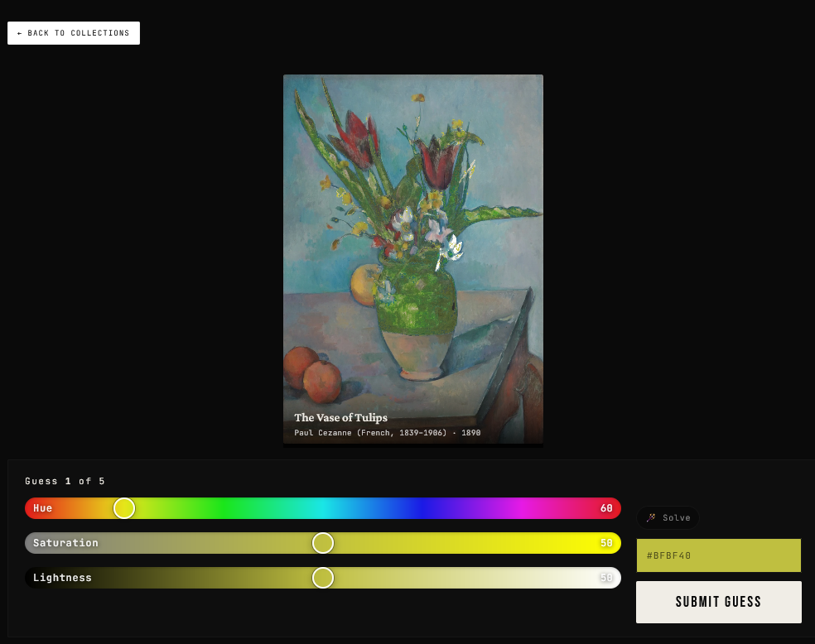The height and width of the screenshot is (644, 815).
Task: Click the Paul Cezanne artist caption
Action: 388,433
